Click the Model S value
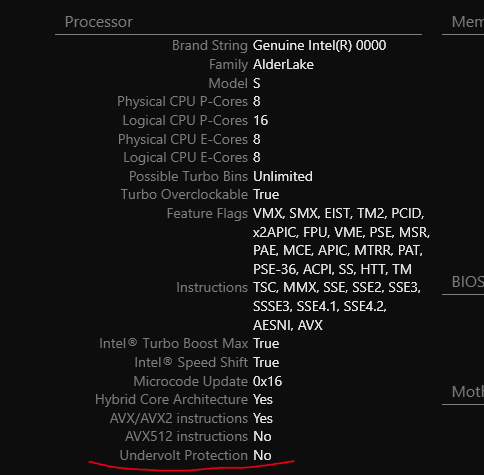Screen dimensions: 484x475 [x=256, y=83]
